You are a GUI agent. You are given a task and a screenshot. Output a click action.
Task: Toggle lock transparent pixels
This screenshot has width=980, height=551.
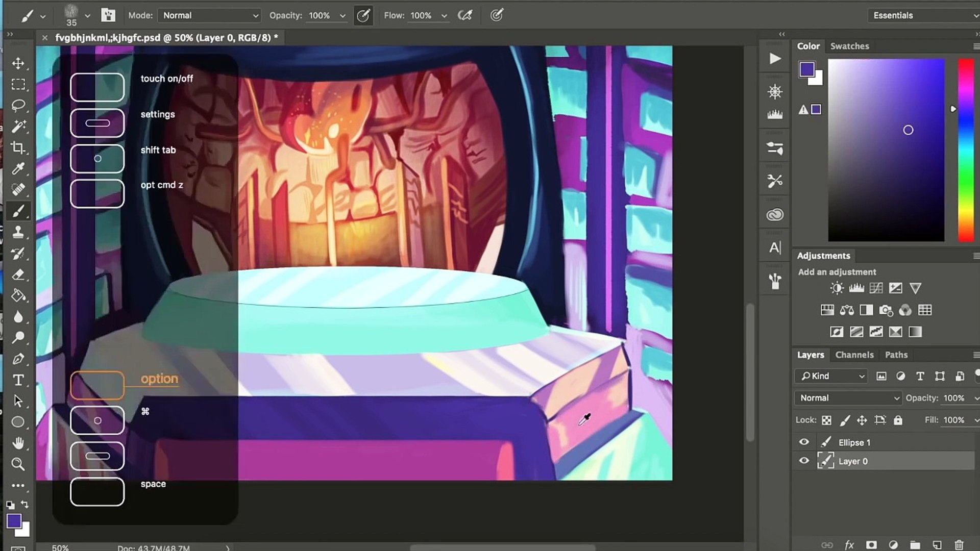coord(826,420)
